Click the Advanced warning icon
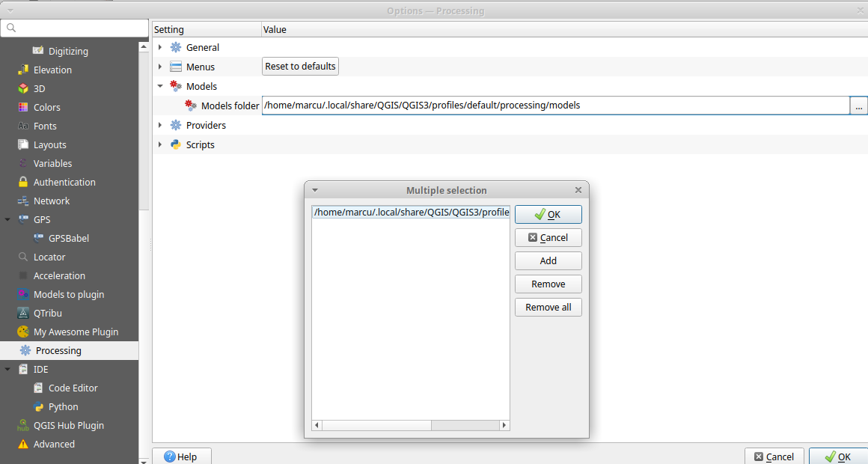 (22, 444)
